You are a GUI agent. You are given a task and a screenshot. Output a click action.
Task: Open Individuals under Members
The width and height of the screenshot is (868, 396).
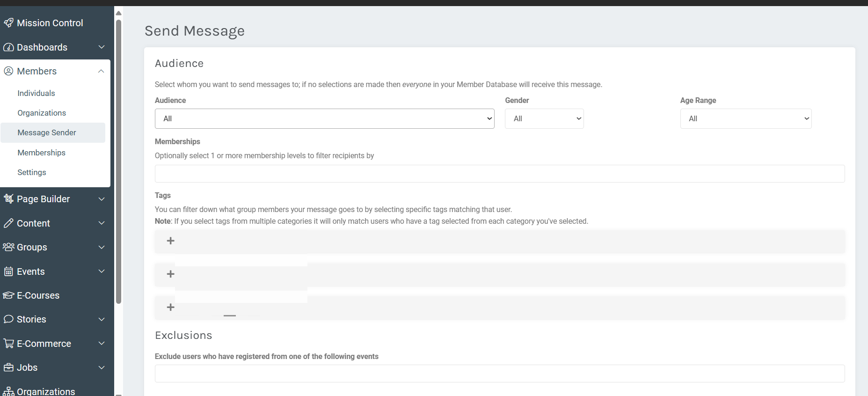click(x=36, y=93)
